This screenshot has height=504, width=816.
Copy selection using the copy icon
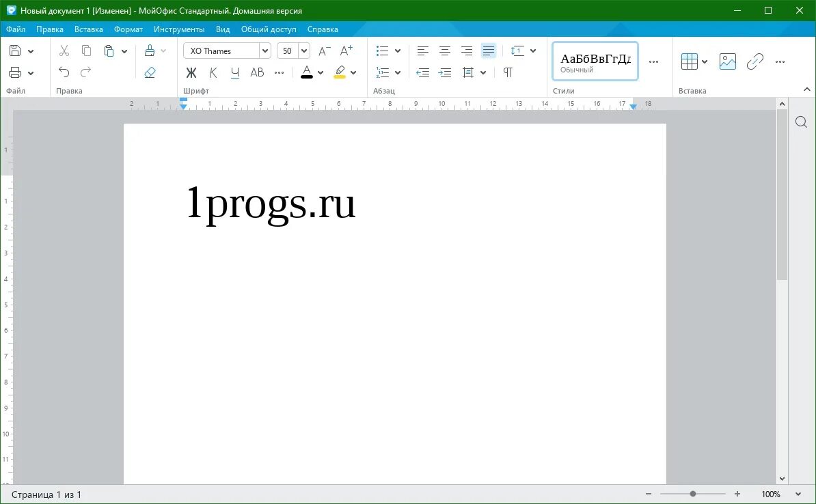click(x=86, y=51)
